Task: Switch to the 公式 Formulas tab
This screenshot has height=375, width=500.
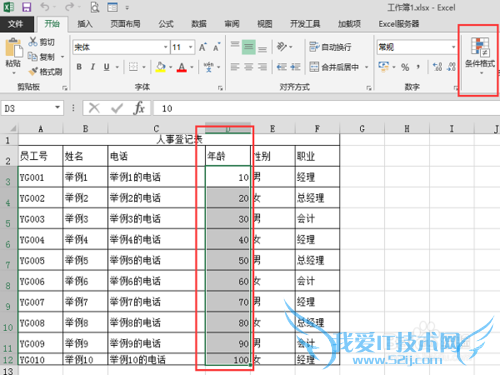Action: point(166,24)
